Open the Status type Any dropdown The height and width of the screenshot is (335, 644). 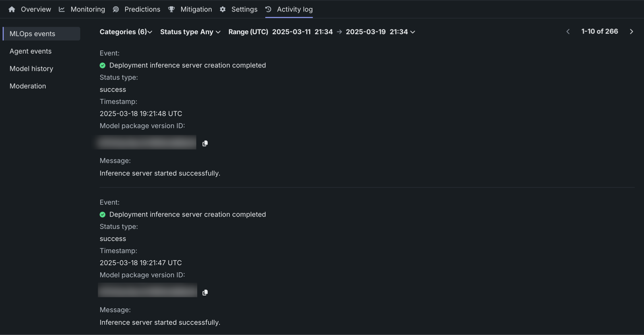click(x=190, y=32)
